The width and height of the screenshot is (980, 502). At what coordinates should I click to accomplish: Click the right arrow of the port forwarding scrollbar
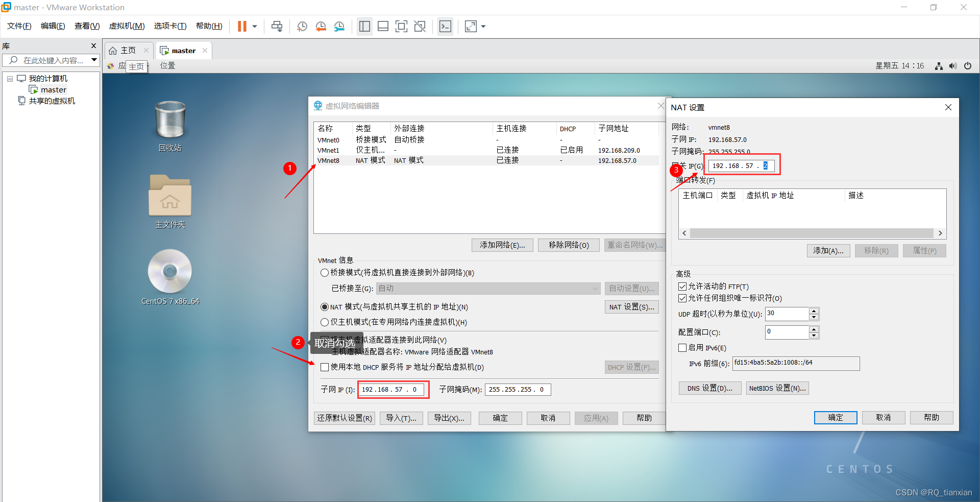point(940,233)
